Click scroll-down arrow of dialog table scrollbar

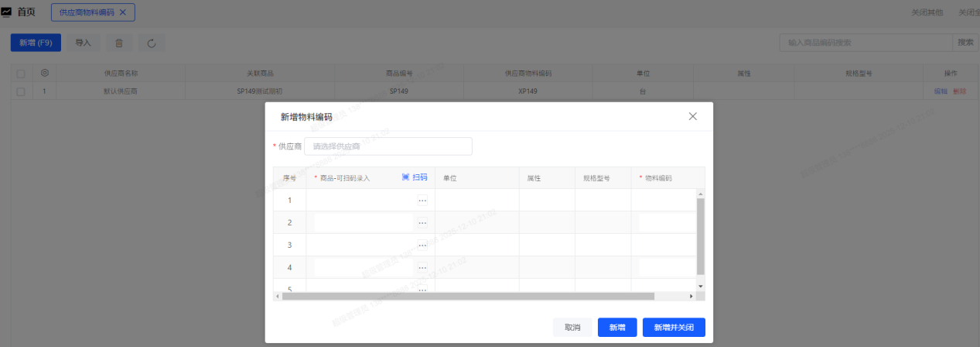701,286
